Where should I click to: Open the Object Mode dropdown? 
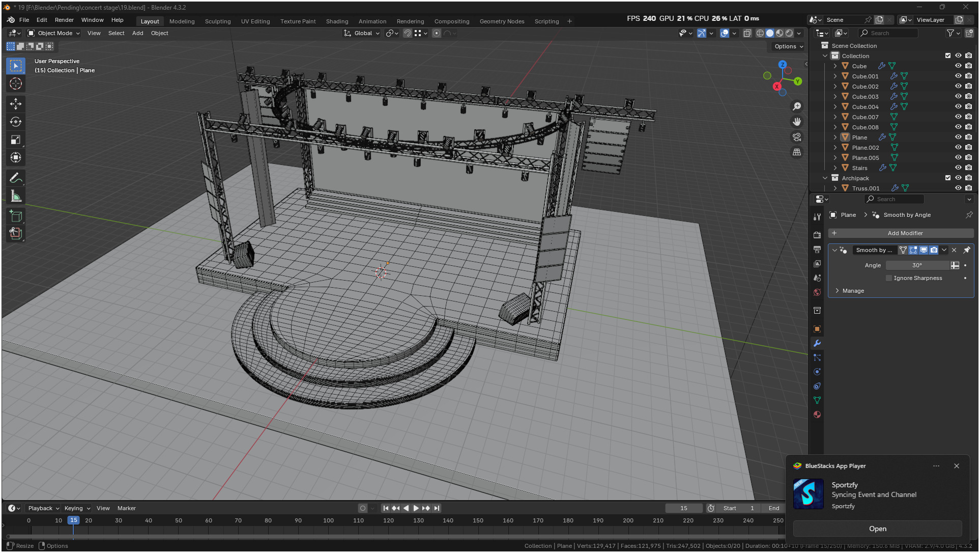point(54,33)
